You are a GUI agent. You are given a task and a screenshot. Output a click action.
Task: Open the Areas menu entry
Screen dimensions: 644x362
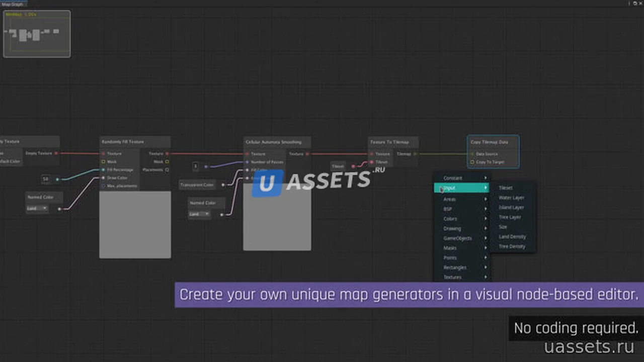pos(462,200)
